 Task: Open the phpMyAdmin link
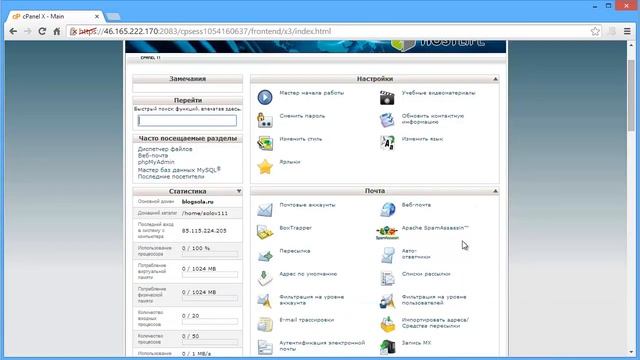(x=156, y=162)
